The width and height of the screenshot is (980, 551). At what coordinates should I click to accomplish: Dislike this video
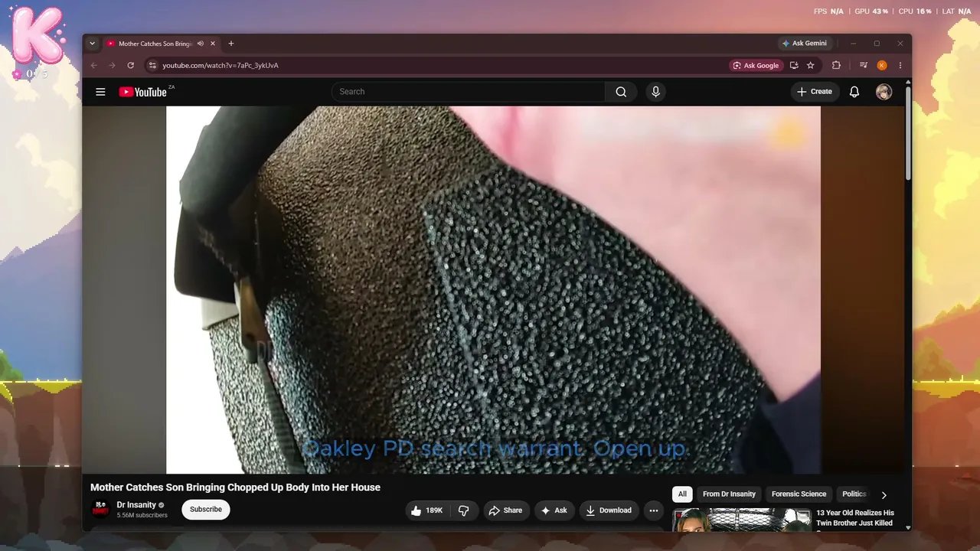point(464,510)
